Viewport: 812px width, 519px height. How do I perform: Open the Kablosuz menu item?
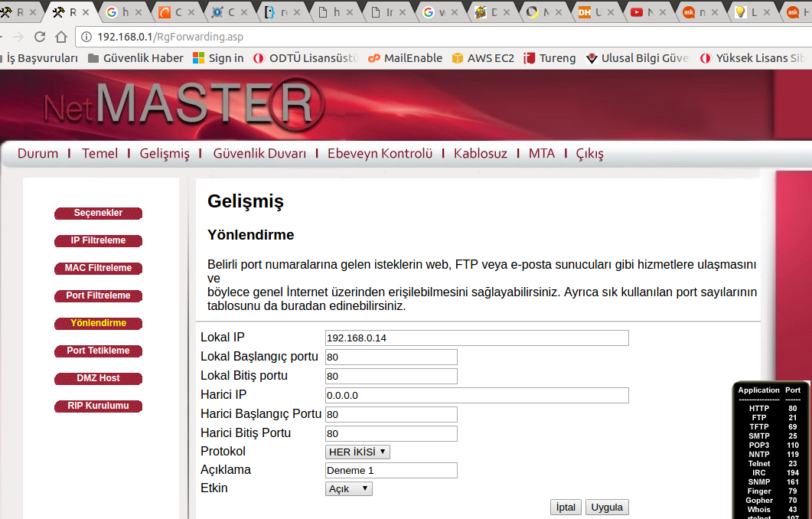point(480,153)
